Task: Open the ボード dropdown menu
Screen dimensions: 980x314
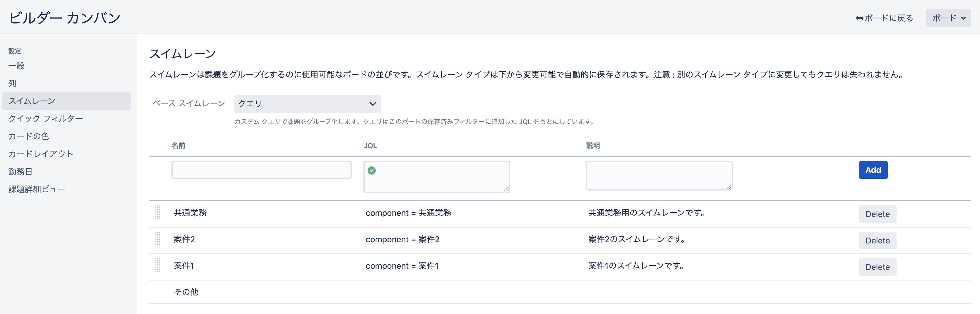Action: click(x=948, y=18)
